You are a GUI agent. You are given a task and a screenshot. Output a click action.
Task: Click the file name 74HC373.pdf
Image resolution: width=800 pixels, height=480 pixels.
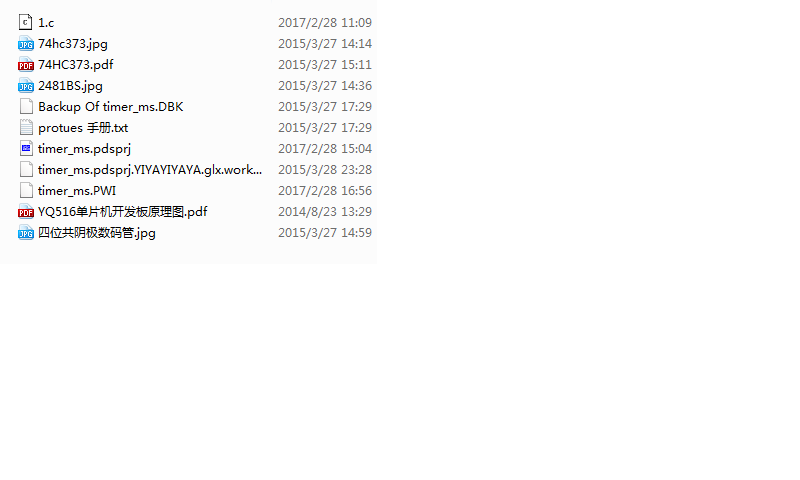[76, 65]
